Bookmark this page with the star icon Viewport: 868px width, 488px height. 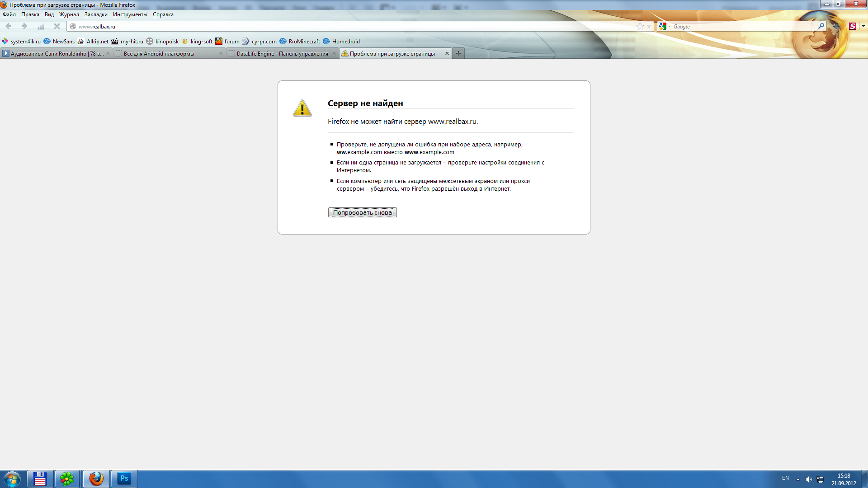click(640, 26)
